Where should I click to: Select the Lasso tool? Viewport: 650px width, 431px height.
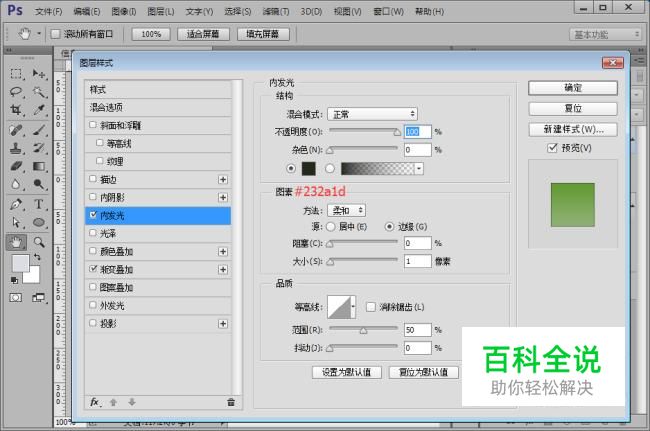(16, 92)
